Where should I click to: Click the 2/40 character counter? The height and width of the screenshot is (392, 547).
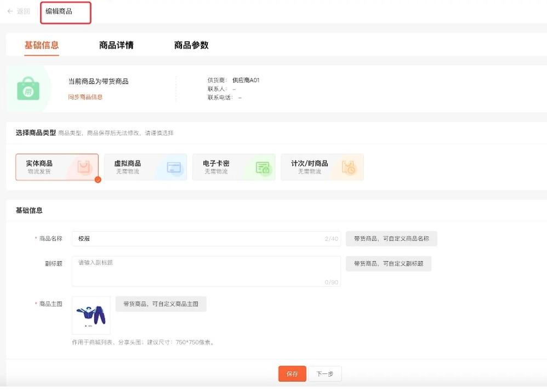pos(332,239)
